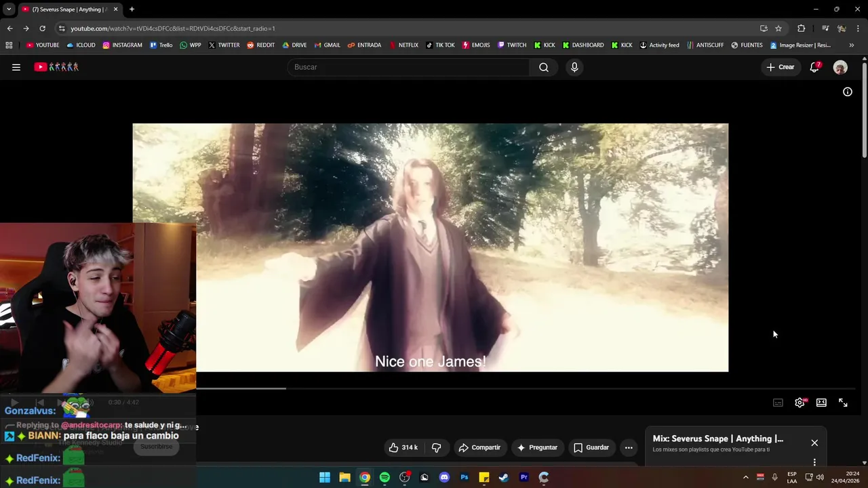This screenshot has width=868, height=488.
Task: Dislike the video
Action: tap(436, 447)
